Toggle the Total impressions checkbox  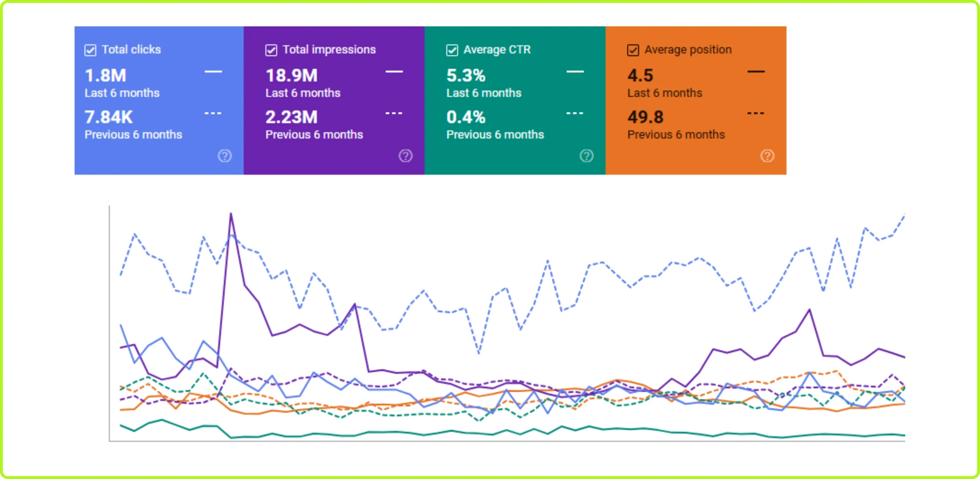click(271, 50)
